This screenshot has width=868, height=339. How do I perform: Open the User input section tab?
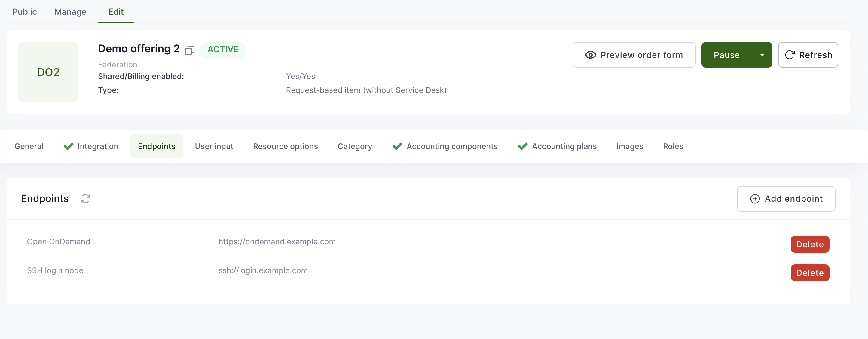coord(214,146)
